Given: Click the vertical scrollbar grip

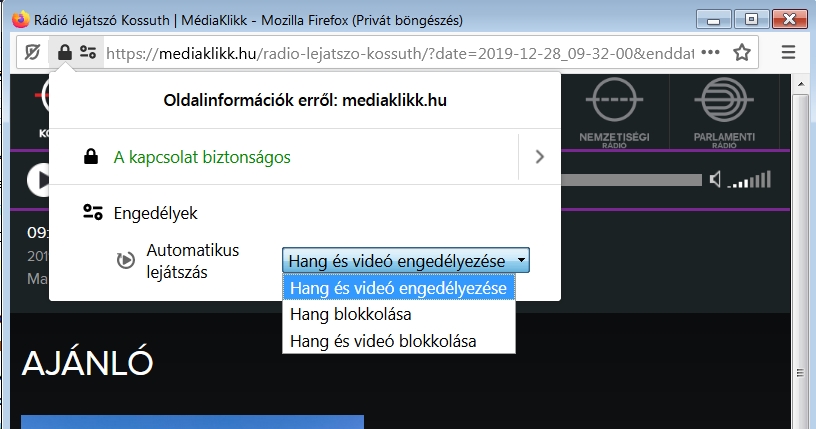Looking at the screenshot, I should (801, 373).
